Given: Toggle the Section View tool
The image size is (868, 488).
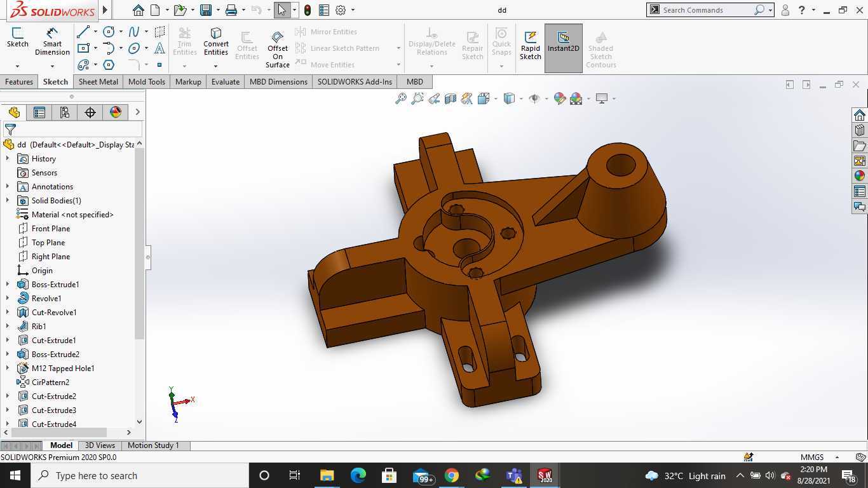Looking at the screenshot, I should click(451, 98).
